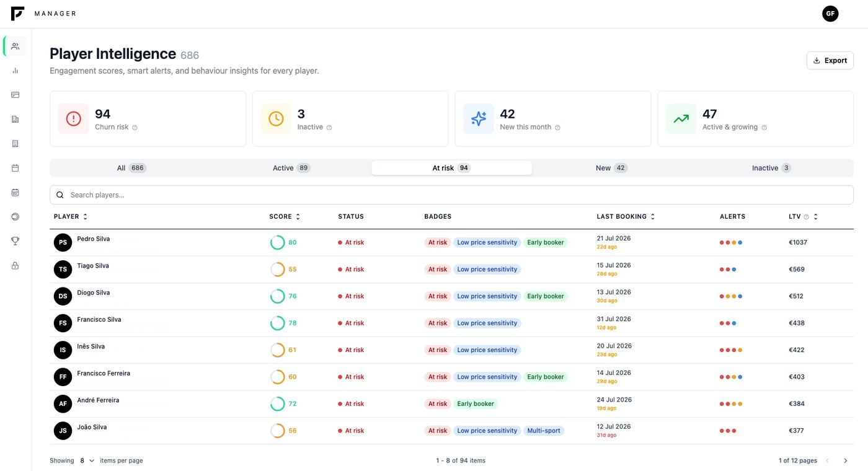Click the GF user avatar
This screenshot has width=868, height=471.
point(830,14)
